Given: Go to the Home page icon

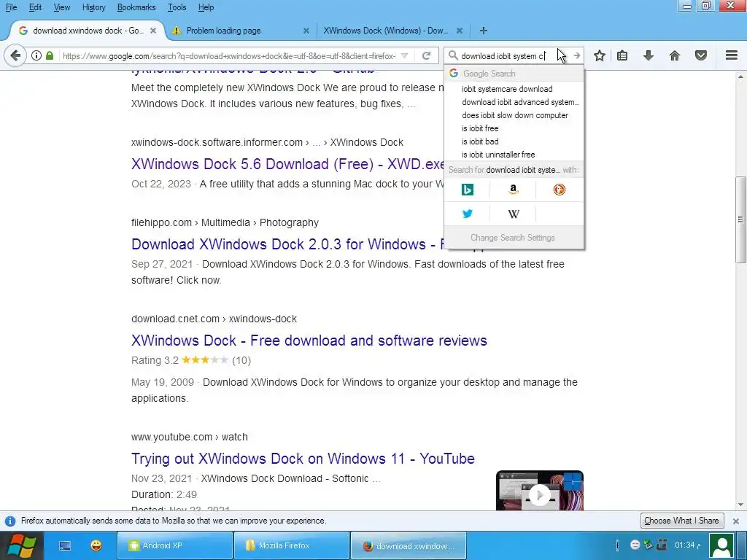Looking at the screenshot, I should point(674,55).
